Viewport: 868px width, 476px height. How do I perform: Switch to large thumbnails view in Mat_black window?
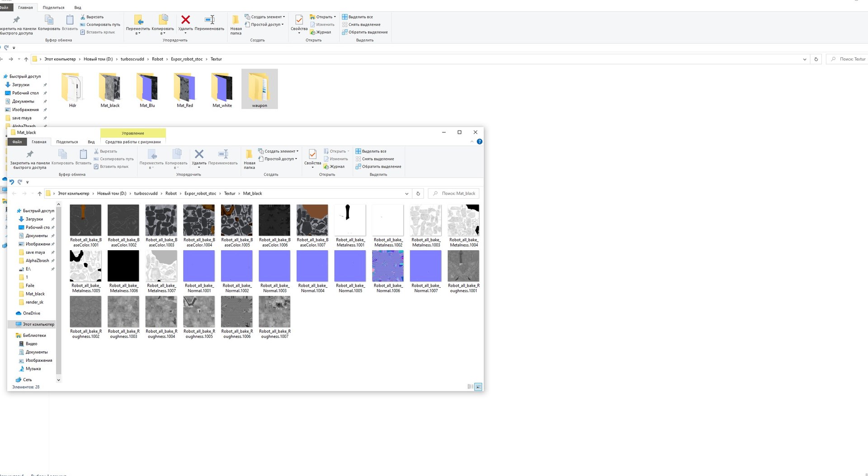tap(478, 387)
